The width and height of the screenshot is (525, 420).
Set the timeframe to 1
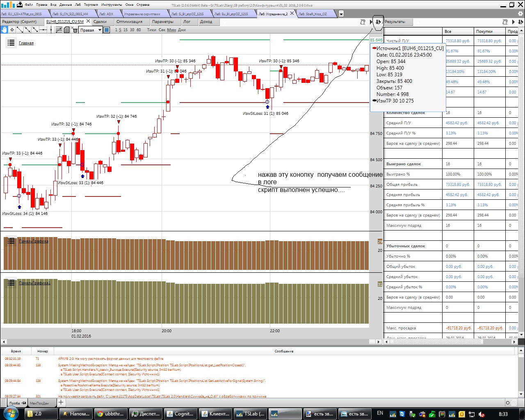(x=116, y=30)
